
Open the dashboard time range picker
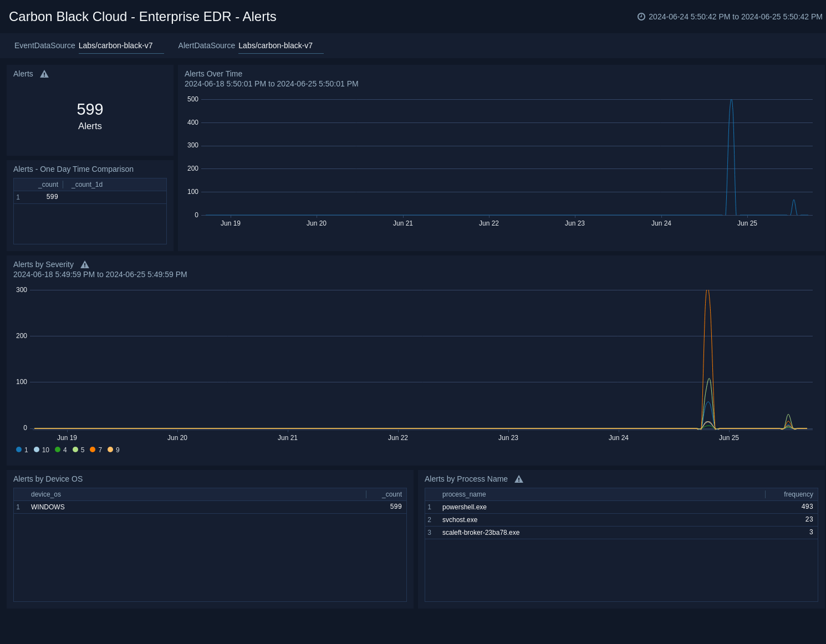732,17
